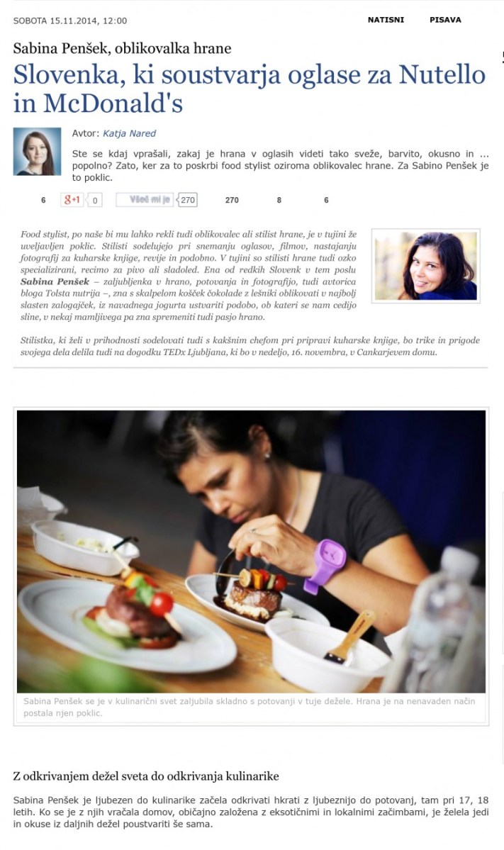504x850 pixels.
Task: Click the Google +1 counter showing 0
Action: coord(94,201)
